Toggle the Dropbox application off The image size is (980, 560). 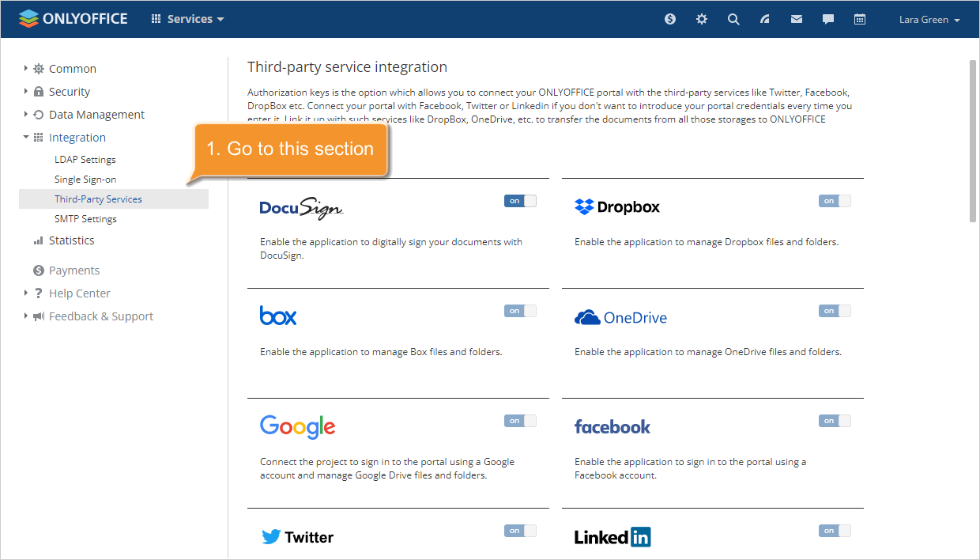pos(834,201)
